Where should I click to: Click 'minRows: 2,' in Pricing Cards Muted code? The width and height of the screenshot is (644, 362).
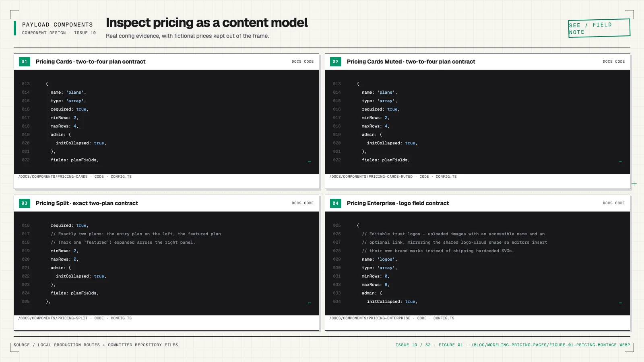click(x=376, y=118)
